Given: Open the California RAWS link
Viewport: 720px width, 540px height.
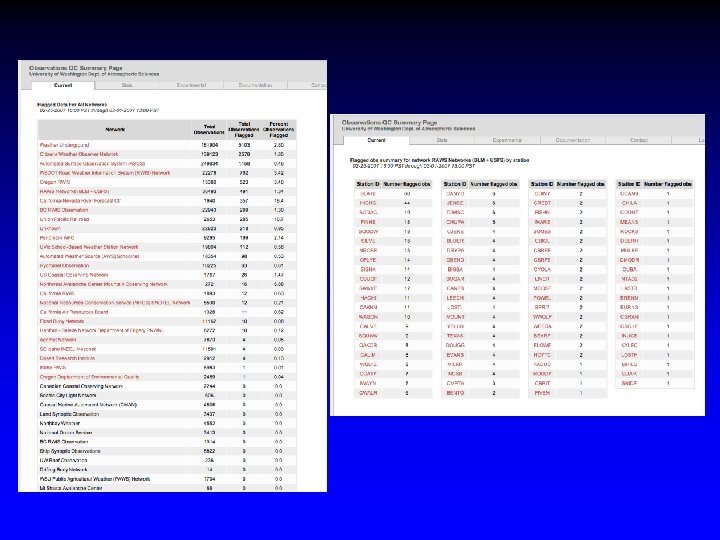Looking at the screenshot, I should click(x=57, y=293).
